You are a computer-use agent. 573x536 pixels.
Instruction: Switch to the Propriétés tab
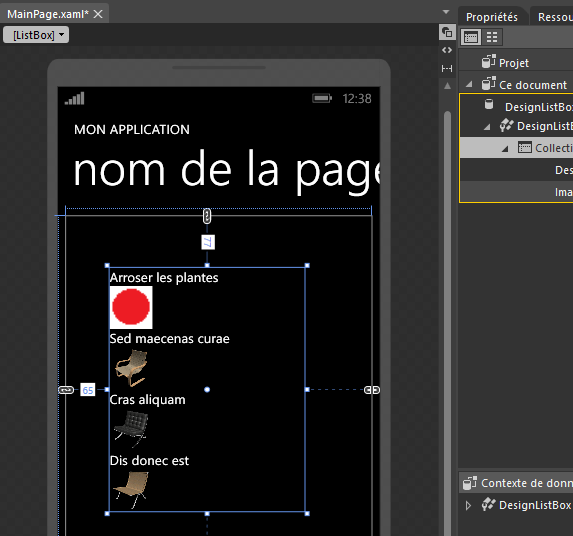[492, 17]
